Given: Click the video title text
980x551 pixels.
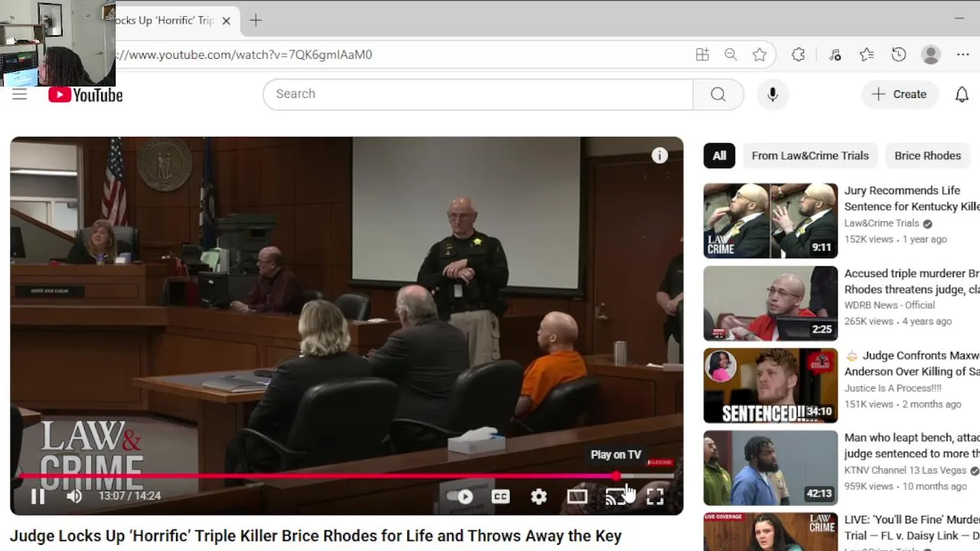Looking at the screenshot, I should coord(315,536).
